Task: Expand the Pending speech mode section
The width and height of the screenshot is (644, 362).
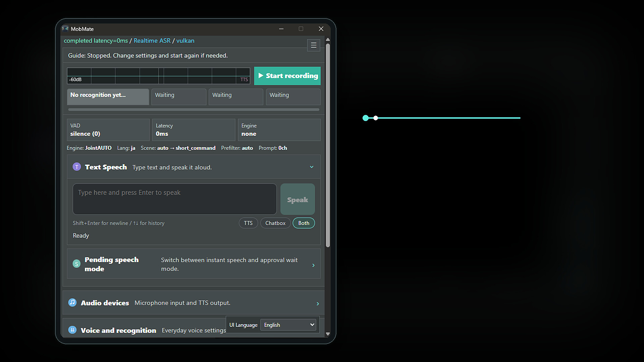Action: (x=313, y=265)
